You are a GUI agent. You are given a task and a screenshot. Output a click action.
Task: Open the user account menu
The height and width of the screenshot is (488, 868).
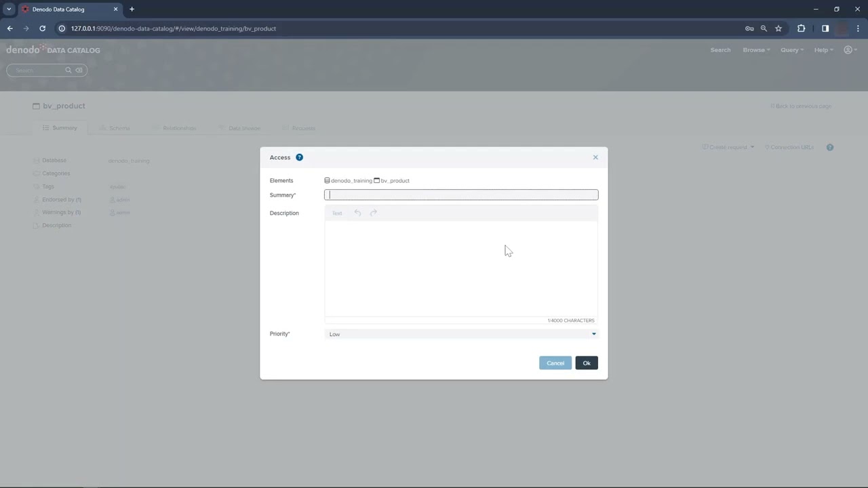pos(850,50)
